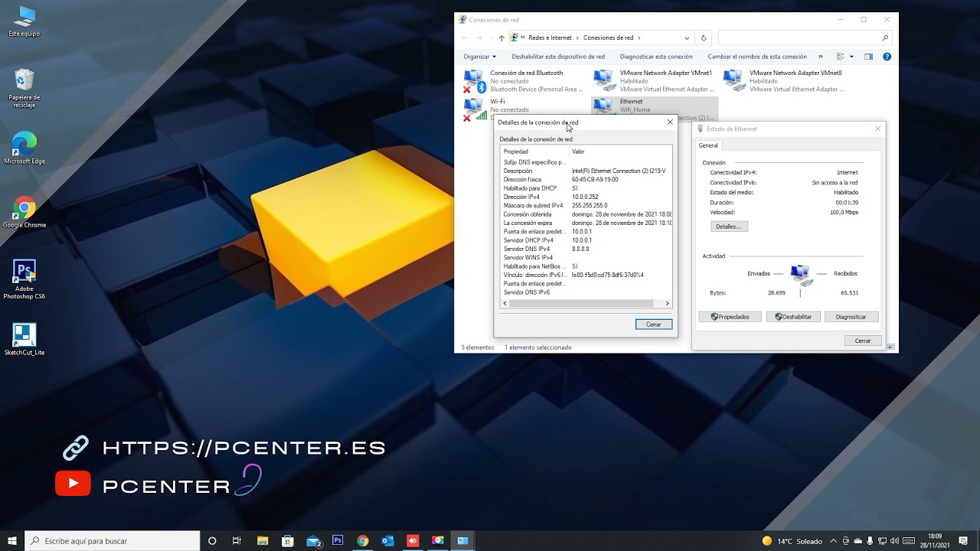Open Chrome from taskbar
Screen dimensions: 980x551
[x=363, y=540]
